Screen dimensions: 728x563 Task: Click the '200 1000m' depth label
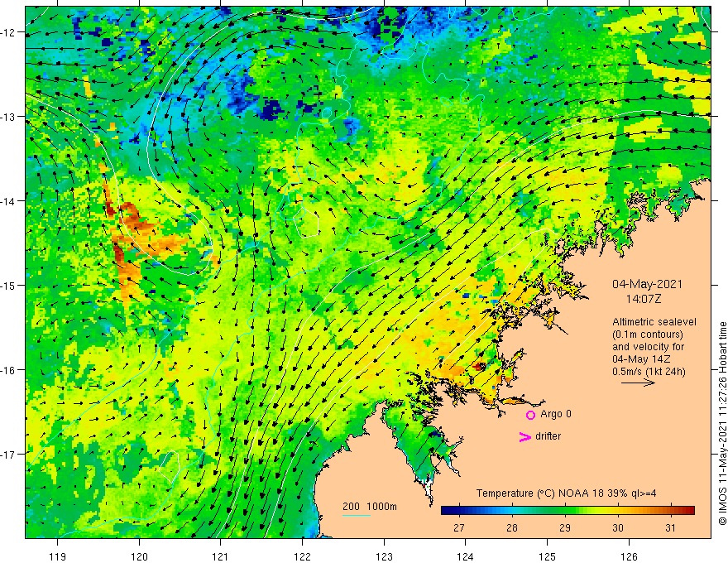coord(370,507)
